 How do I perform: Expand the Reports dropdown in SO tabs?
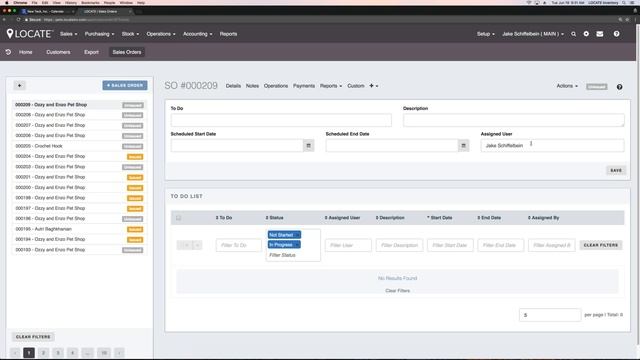coord(331,86)
